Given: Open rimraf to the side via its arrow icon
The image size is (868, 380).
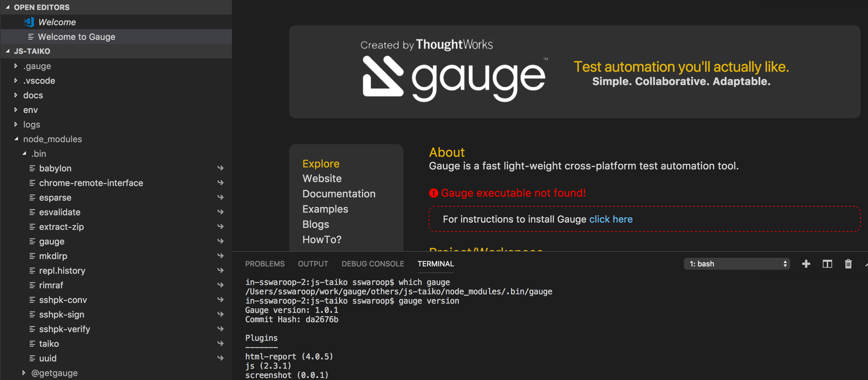Looking at the screenshot, I should click(x=220, y=285).
